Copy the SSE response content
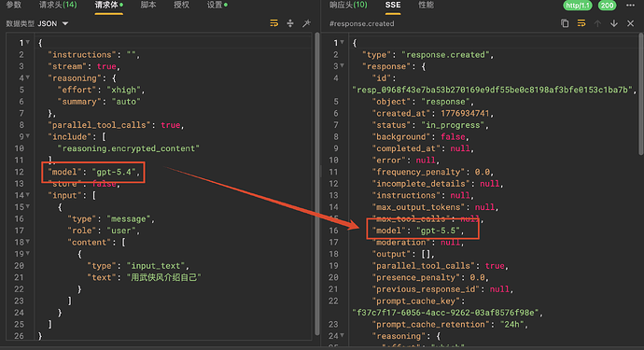This screenshot has width=644, height=350. tap(566, 23)
